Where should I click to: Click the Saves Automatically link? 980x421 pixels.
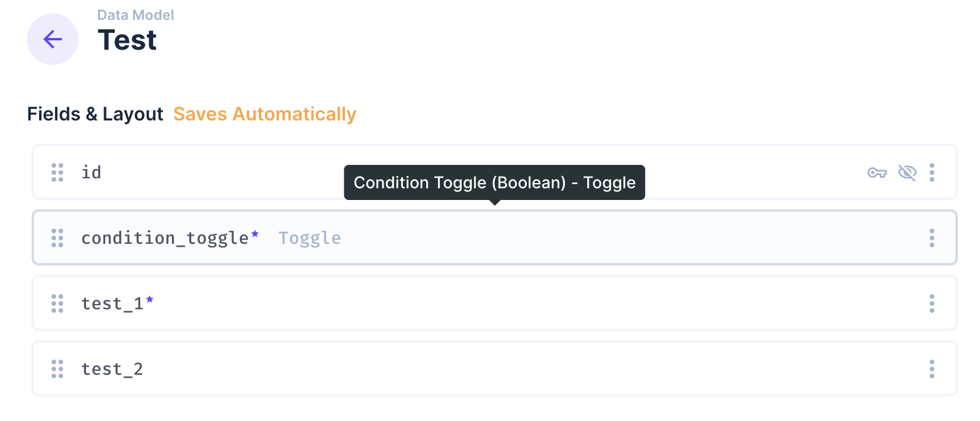click(264, 113)
